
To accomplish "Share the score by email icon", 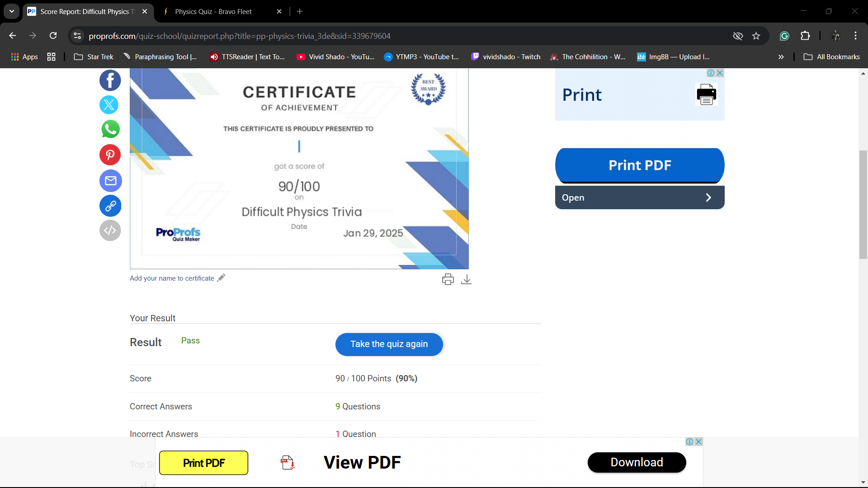I will click(x=110, y=181).
